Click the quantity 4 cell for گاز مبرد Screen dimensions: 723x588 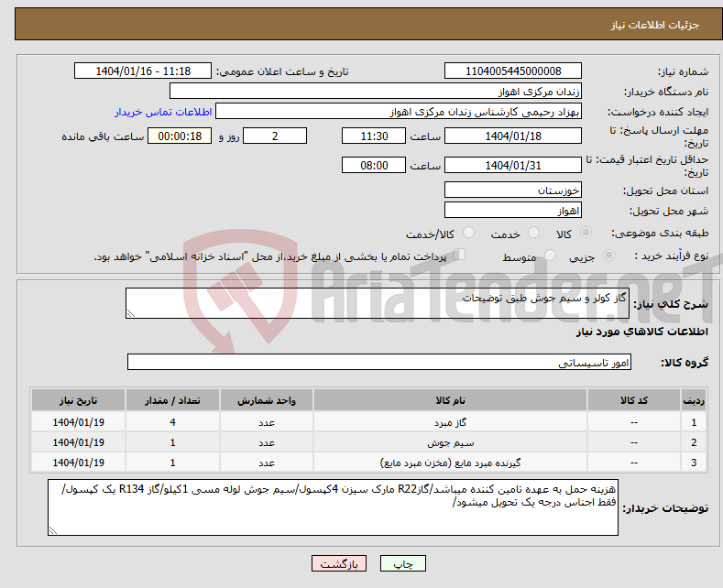coord(172,422)
